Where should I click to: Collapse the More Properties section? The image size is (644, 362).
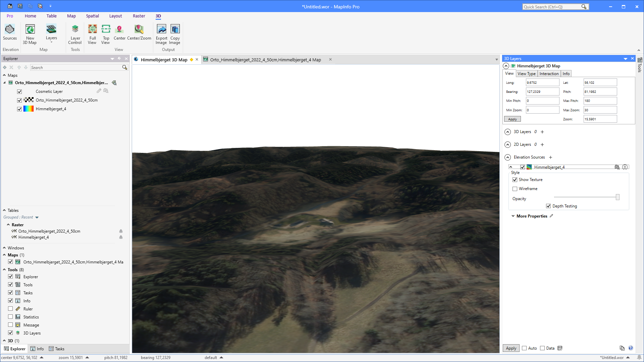tap(513, 216)
